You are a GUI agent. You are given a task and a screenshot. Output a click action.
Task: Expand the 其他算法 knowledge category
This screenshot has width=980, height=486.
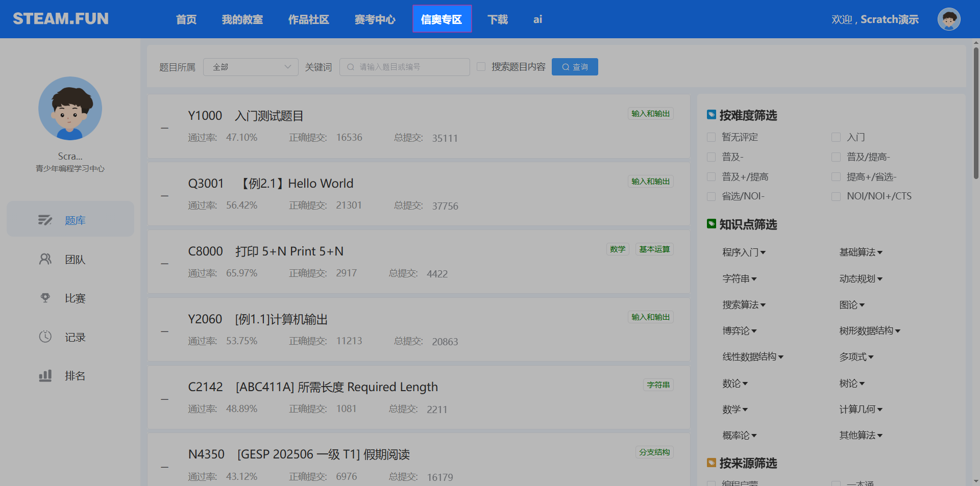click(861, 436)
